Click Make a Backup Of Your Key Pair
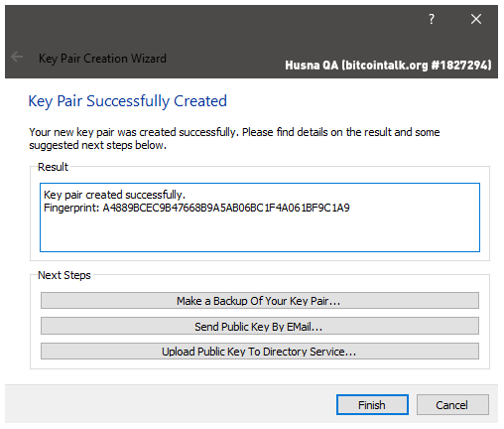This screenshot has width=504, height=429. [260, 301]
